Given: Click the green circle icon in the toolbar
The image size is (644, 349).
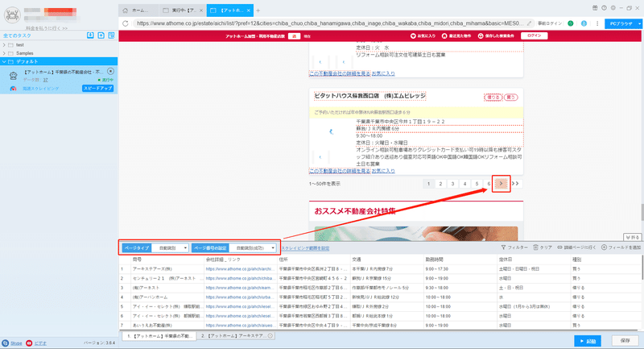Looking at the screenshot, I should pos(571,23).
